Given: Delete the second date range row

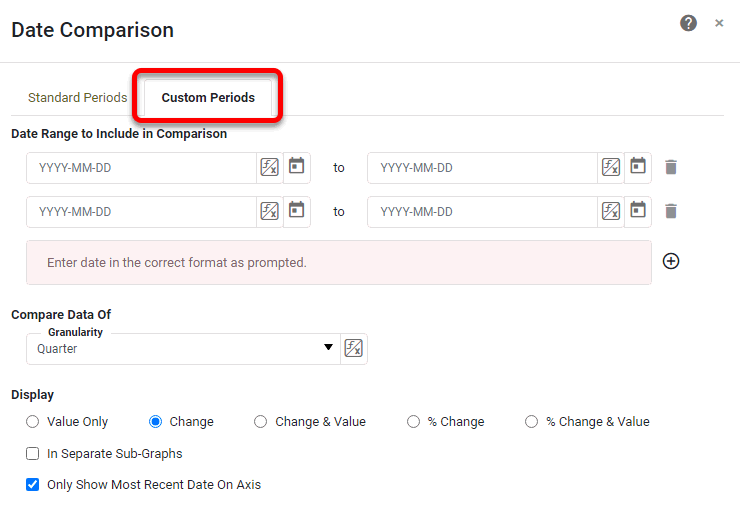Looking at the screenshot, I should [x=671, y=211].
